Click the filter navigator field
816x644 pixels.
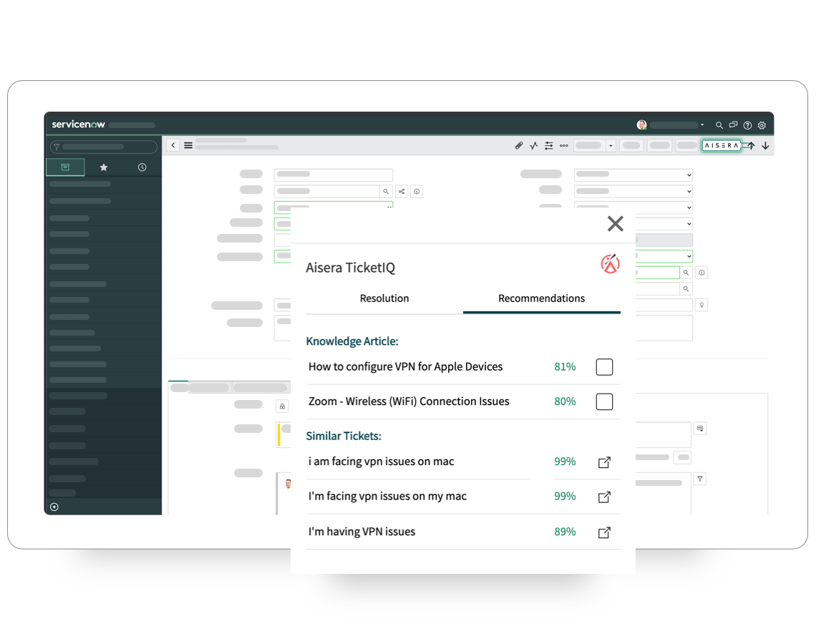pos(104,147)
